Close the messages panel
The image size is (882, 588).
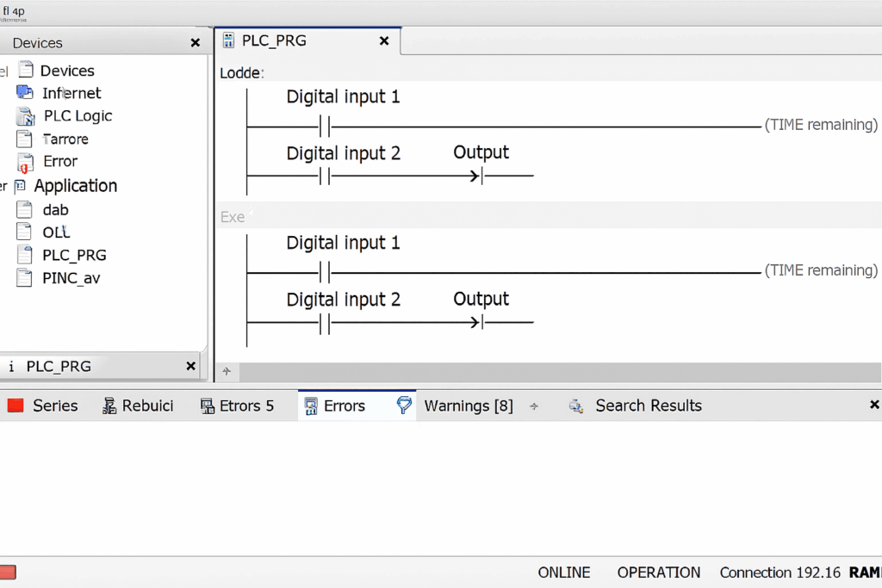coord(874,405)
